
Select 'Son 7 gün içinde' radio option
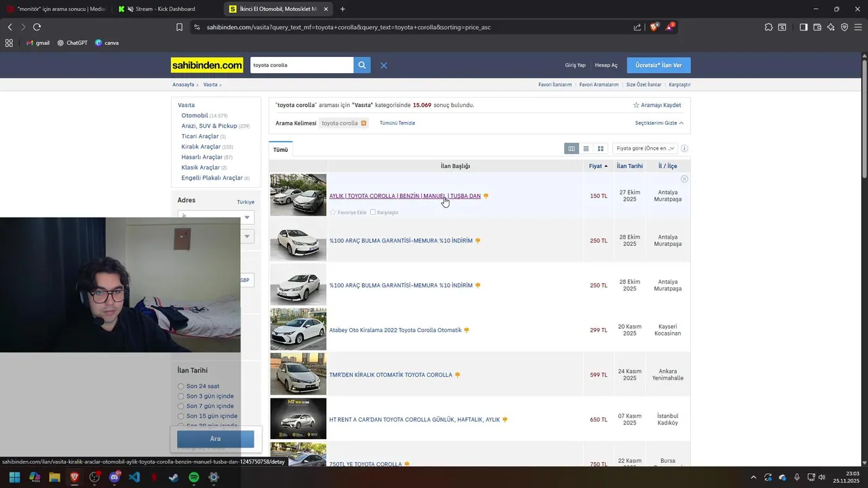coord(181,406)
